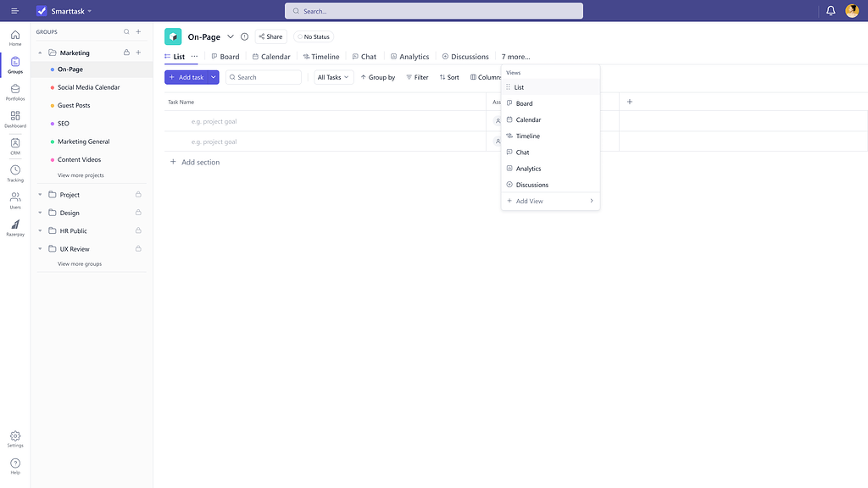868x488 pixels.
Task: Click the notification bell icon
Action: tap(830, 10)
